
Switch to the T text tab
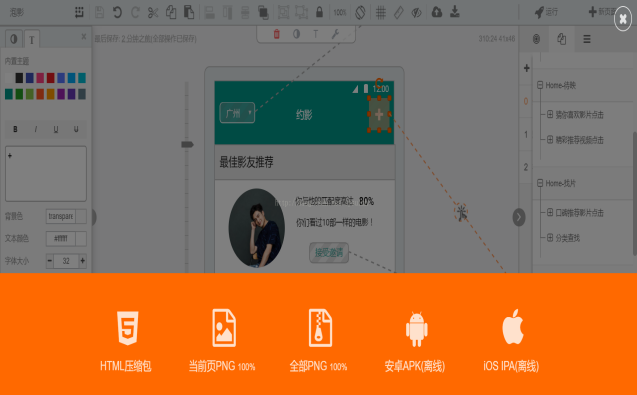32,39
